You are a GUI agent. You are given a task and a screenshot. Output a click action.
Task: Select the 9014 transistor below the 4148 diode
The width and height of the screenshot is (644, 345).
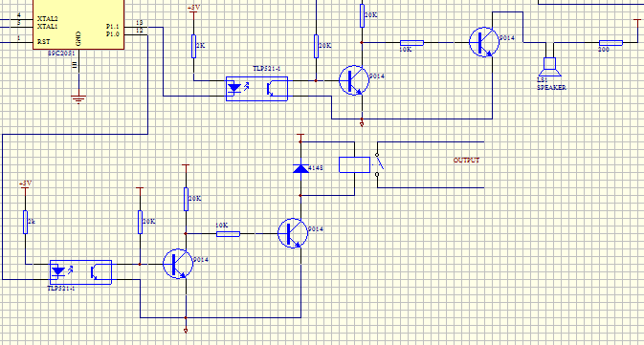point(293,233)
